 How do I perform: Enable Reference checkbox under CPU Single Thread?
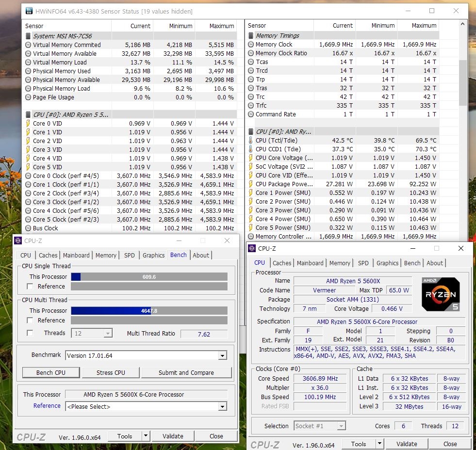click(30, 287)
